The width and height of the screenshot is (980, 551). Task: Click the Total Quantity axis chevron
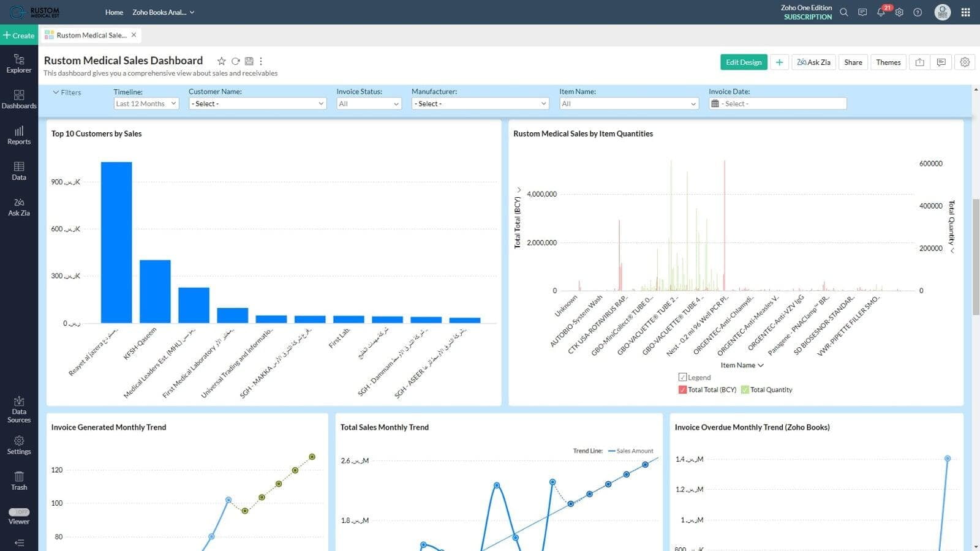tap(952, 250)
